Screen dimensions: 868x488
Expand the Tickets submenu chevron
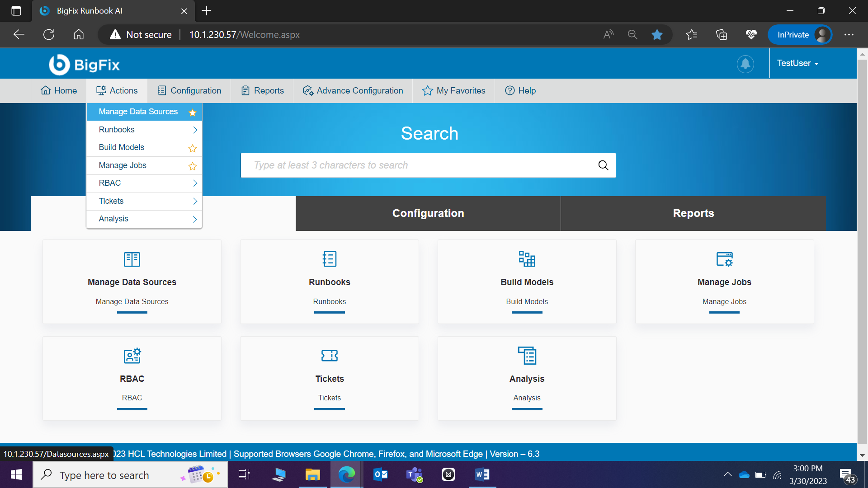195,202
